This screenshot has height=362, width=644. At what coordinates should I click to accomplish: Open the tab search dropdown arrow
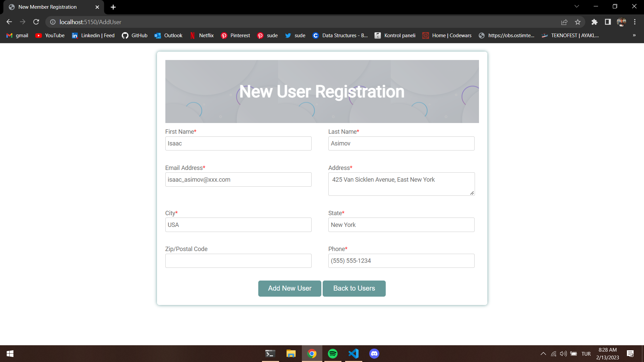point(577,6)
